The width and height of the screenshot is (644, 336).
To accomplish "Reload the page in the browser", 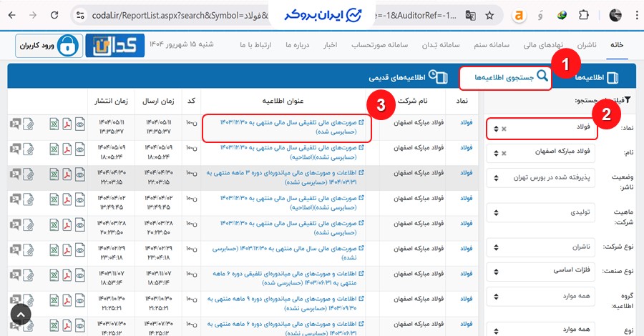I will (x=54, y=16).
